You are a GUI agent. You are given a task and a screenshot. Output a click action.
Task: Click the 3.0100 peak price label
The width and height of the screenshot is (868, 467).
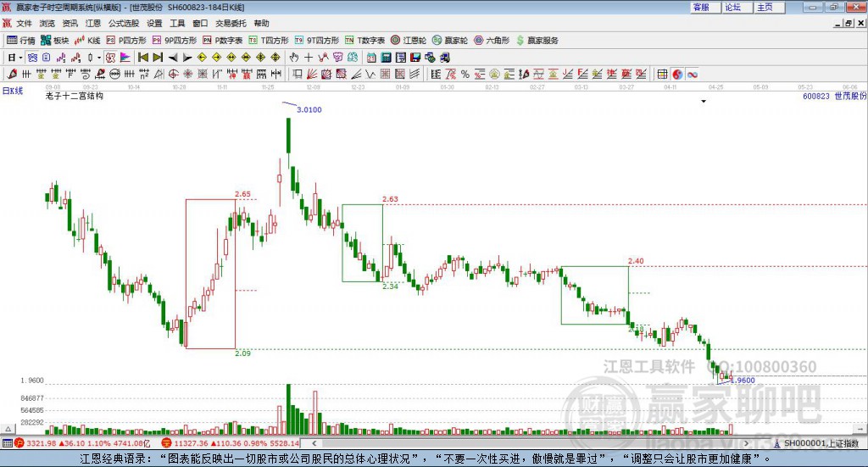pos(309,109)
